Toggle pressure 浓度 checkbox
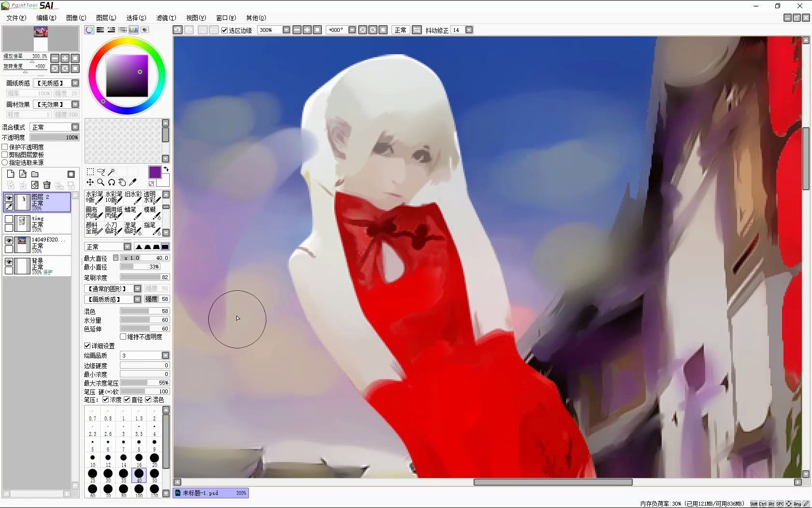Screen dimensions: 812x508 click(x=106, y=400)
